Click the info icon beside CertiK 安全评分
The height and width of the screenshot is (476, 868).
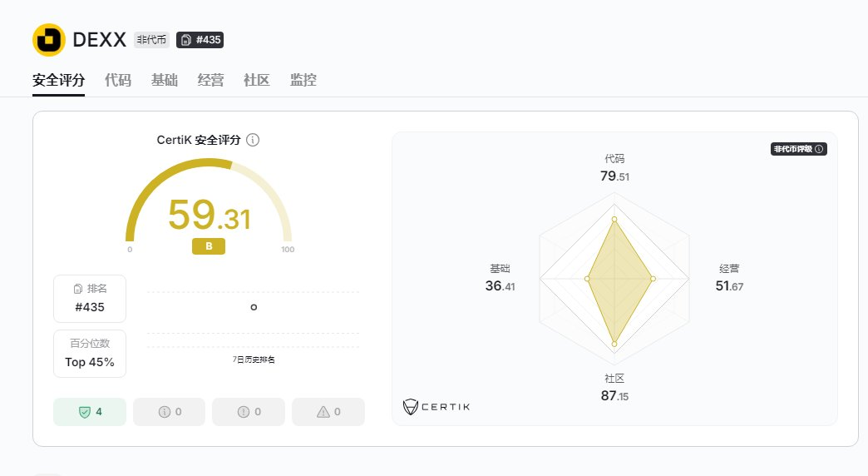tap(253, 140)
